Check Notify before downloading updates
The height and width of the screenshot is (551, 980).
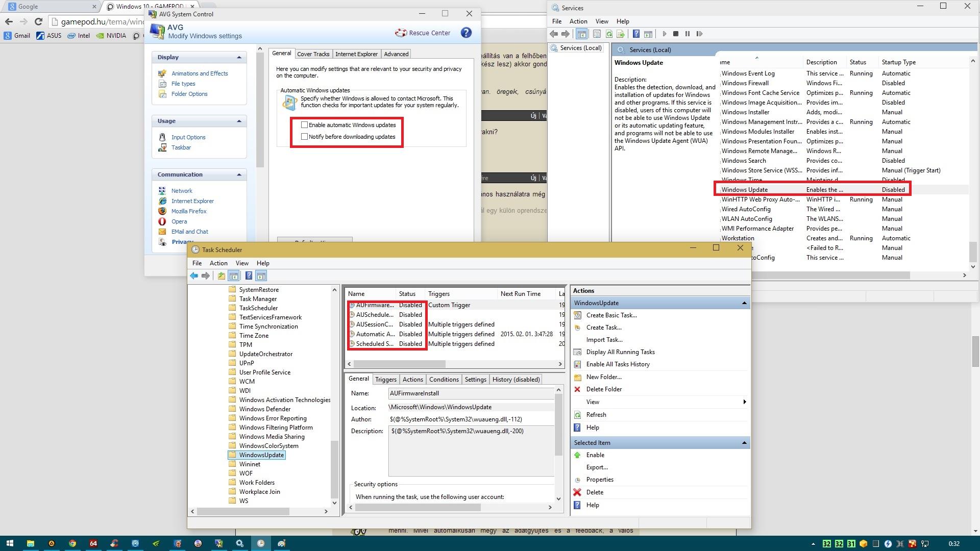pyautogui.click(x=305, y=137)
